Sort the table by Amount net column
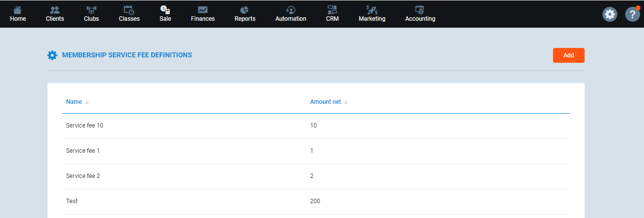644x218 pixels. pyautogui.click(x=325, y=102)
